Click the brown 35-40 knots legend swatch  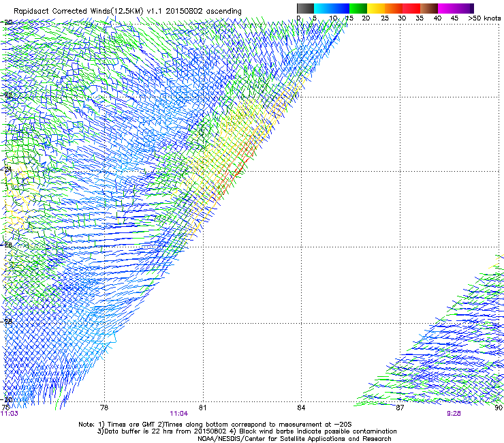pyautogui.click(x=429, y=8)
